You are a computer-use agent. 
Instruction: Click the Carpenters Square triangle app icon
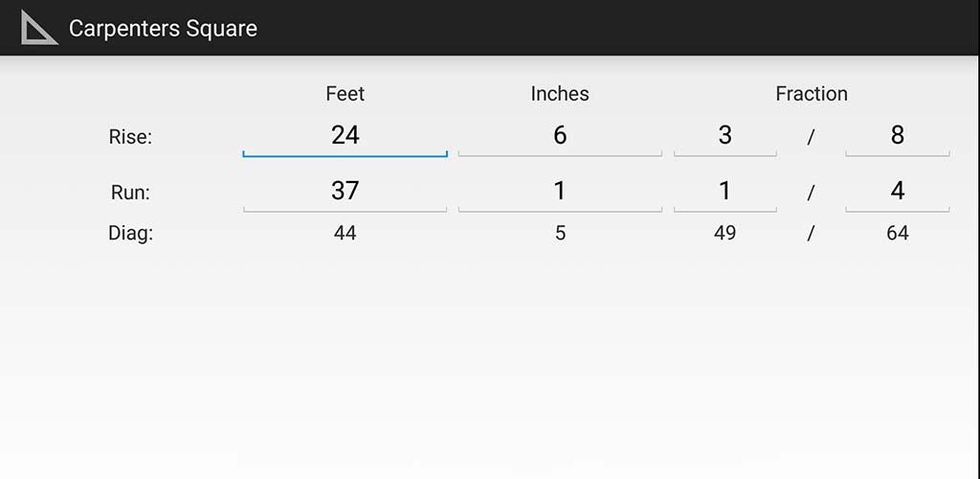click(x=39, y=28)
